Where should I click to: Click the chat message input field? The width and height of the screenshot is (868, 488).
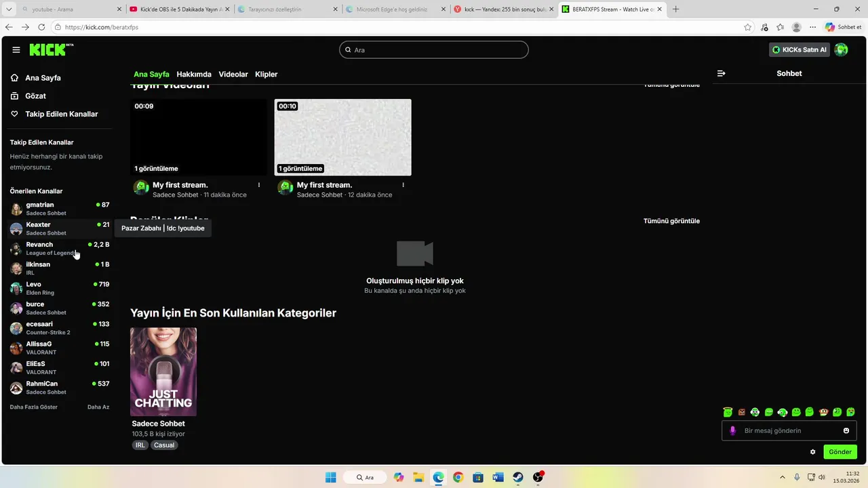[789, 430]
